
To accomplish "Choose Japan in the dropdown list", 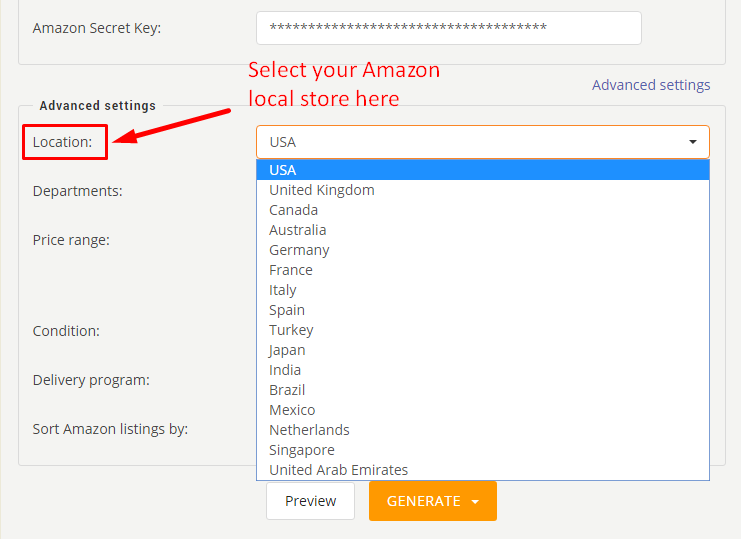I will point(483,350).
